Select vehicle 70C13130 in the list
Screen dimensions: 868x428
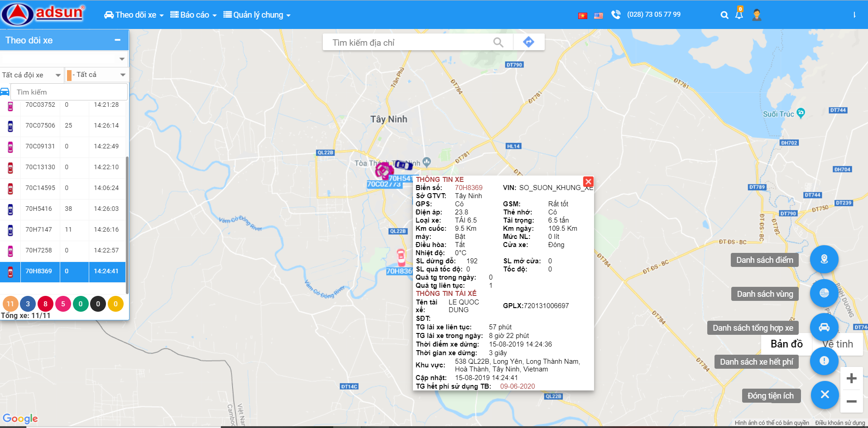point(63,167)
